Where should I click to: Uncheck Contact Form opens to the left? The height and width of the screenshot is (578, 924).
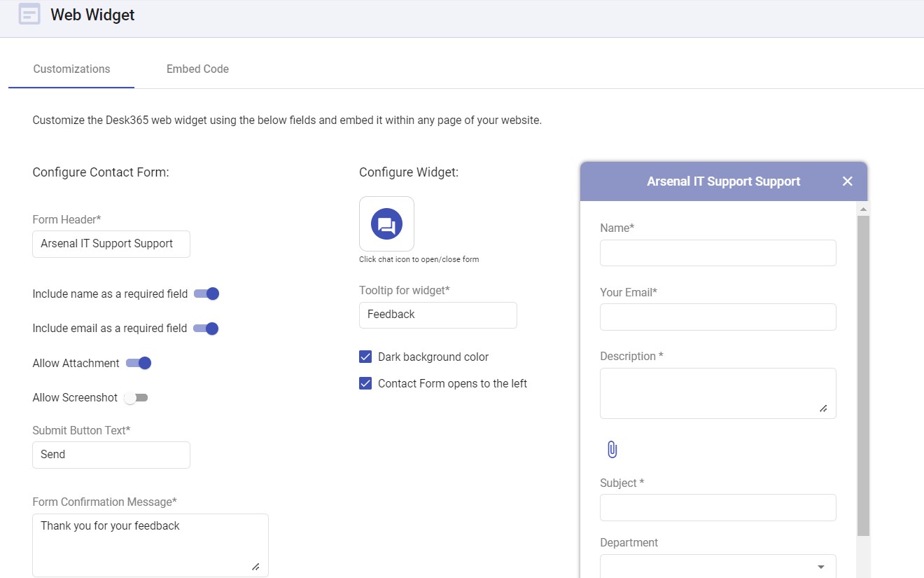pyautogui.click(x=365, y=383)
